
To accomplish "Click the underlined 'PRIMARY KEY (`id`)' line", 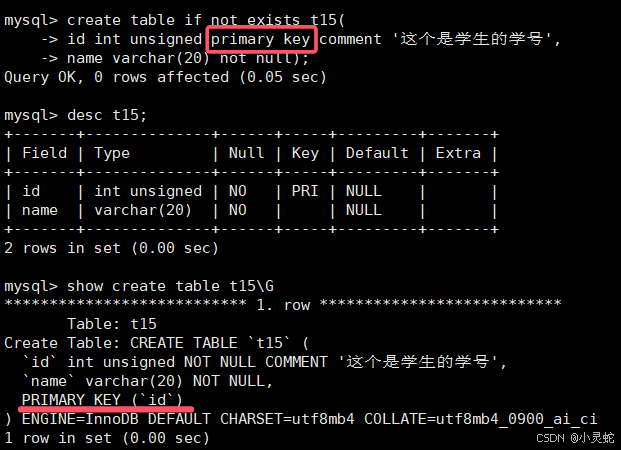I will tap(102, 400).
